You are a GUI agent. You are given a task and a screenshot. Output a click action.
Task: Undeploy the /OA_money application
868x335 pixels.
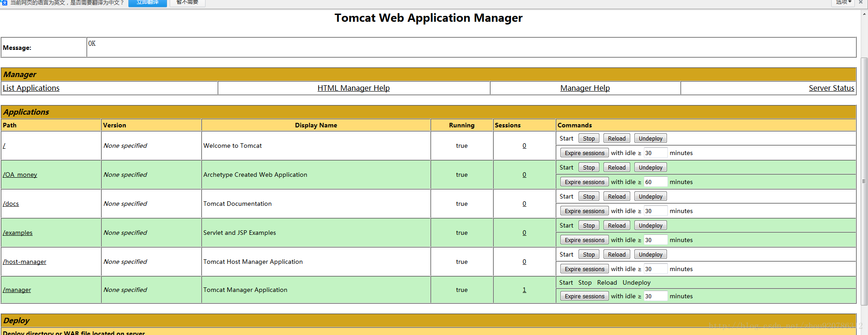(651, 167)
